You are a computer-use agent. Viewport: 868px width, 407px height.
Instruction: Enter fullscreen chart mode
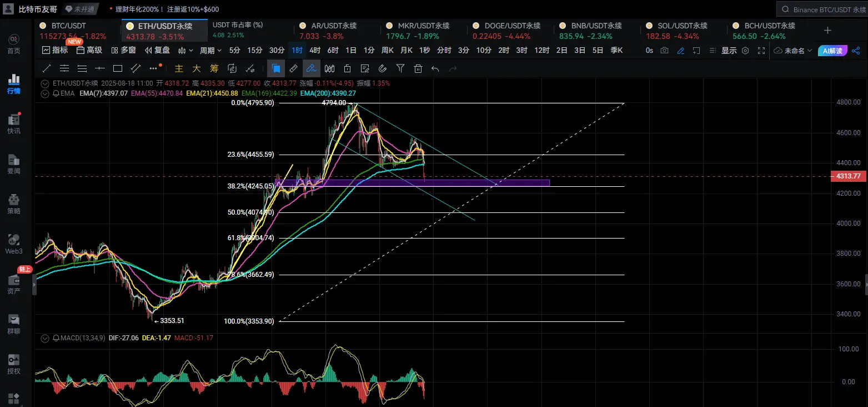(x=761, y=50)
